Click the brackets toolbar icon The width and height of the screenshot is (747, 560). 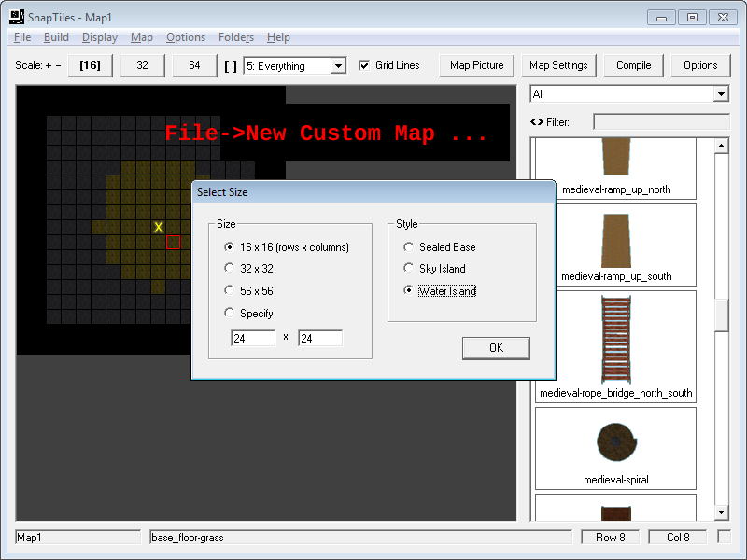[231, 65]
